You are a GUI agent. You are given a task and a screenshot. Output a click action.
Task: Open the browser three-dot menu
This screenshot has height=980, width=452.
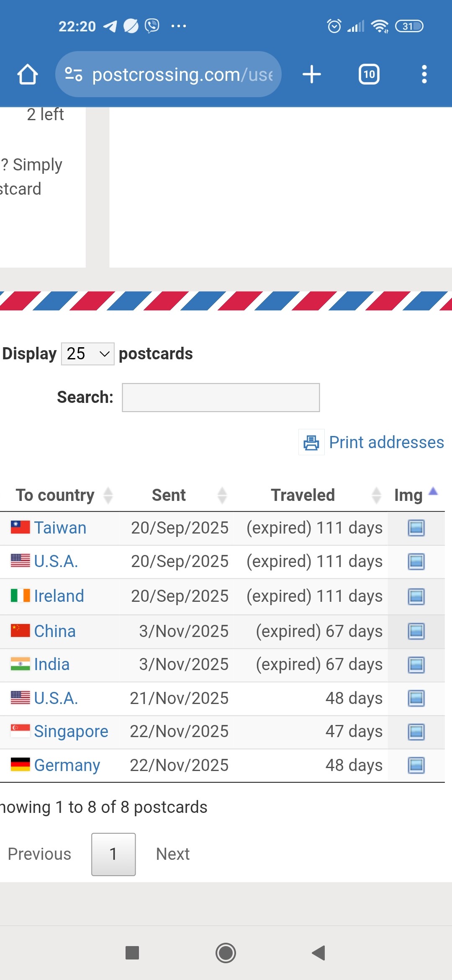[x=424, y=75]
